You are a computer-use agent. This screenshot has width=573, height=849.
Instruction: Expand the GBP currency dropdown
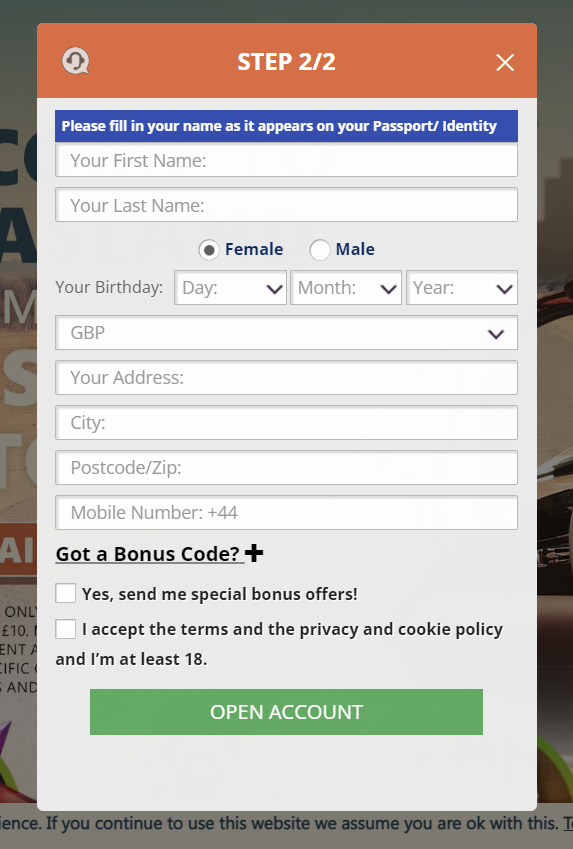pyautogui.click(x=286, y=332)
